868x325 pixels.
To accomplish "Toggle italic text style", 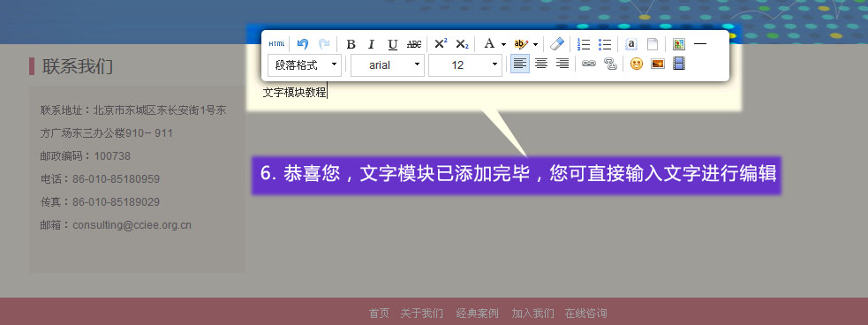I will pyautogui.click(x=372, y=44).
